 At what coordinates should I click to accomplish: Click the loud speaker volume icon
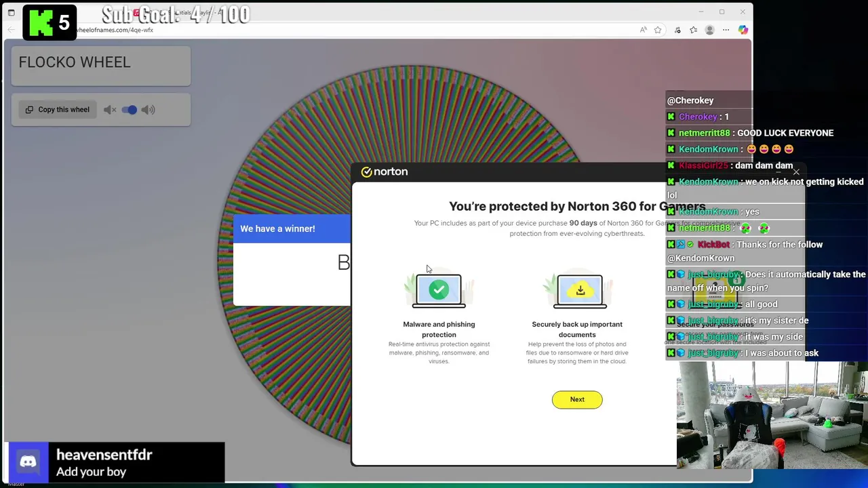click(x=149, y=110)
